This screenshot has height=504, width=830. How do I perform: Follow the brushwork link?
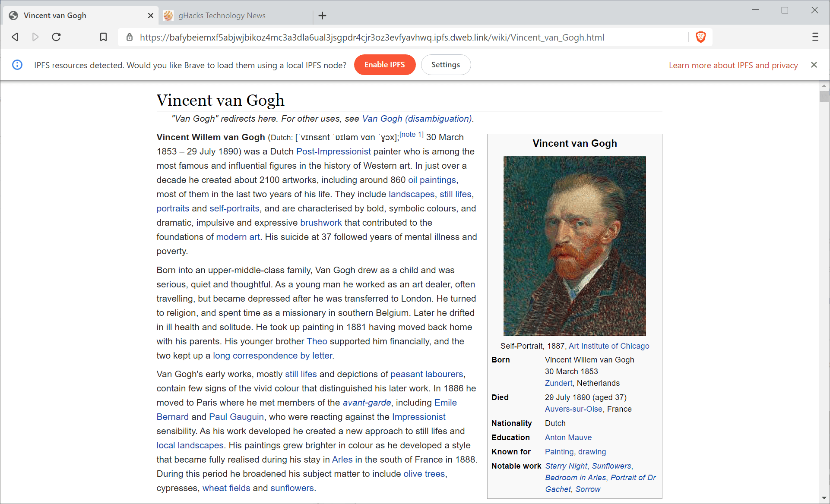(x=321, y=223)
